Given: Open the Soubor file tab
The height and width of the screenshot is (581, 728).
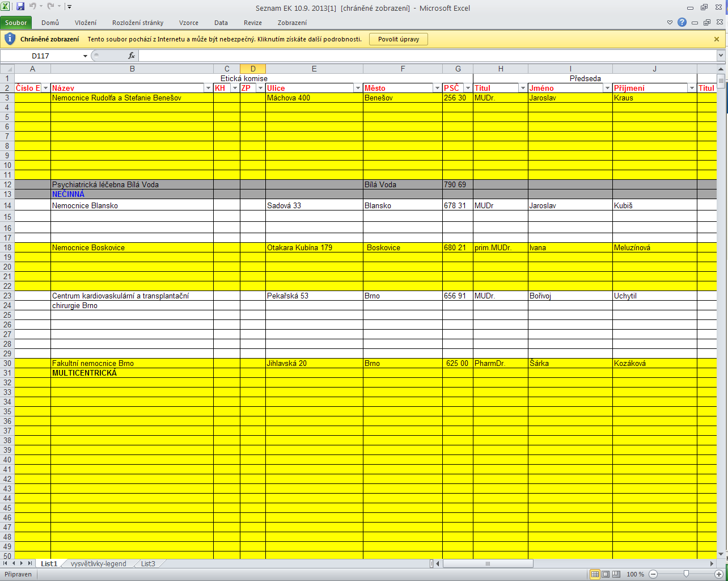Looking at the screenshot, I should [x=16, y=23].
